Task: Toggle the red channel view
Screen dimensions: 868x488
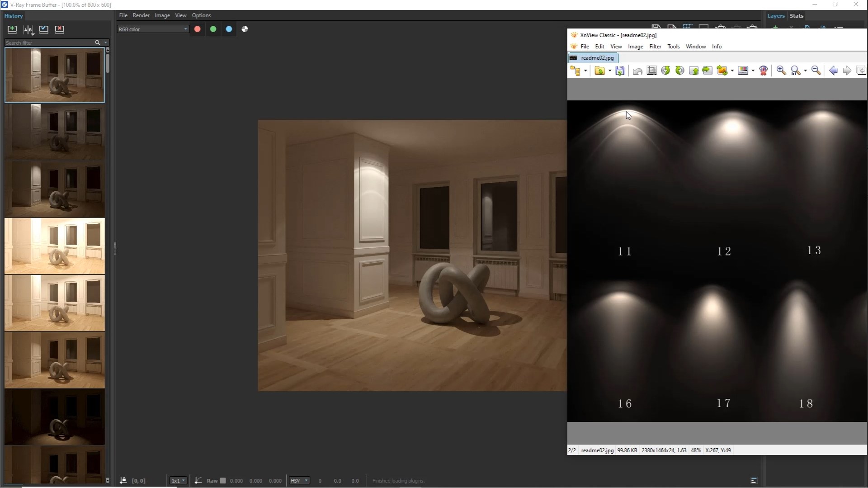Action: pyautogui.click(x=198, y=29)
